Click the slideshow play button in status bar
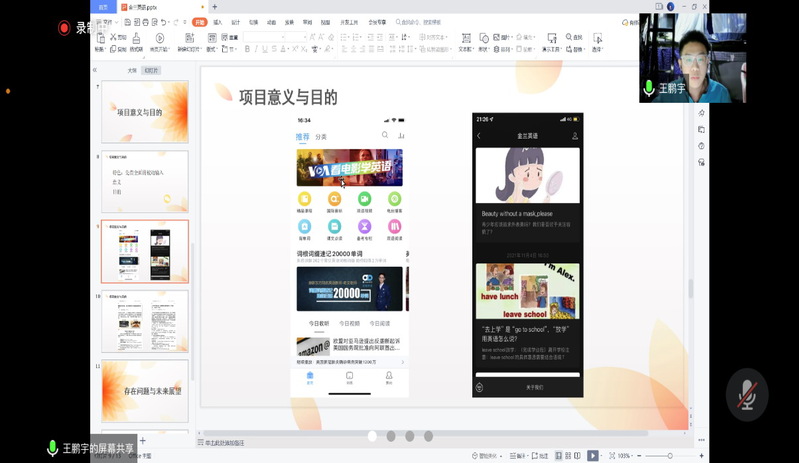799x463 pixels. pyautogui.click(x=593, y=456)
